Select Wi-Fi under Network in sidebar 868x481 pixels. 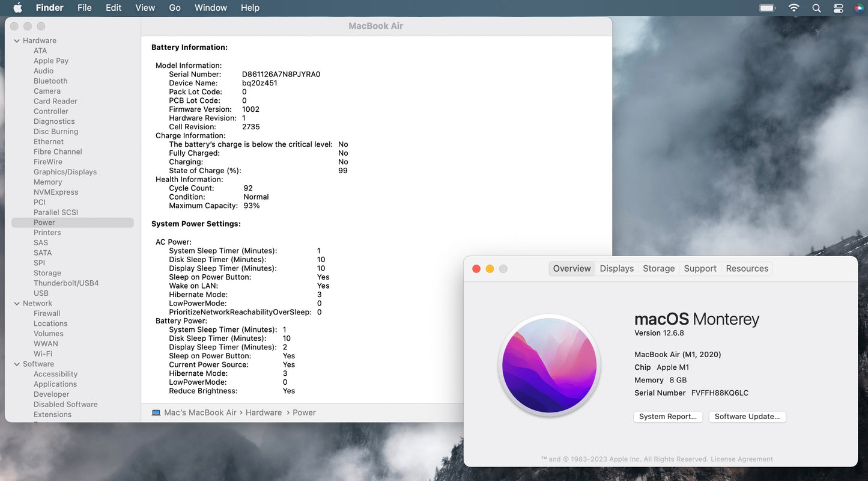tap(43, 354)
